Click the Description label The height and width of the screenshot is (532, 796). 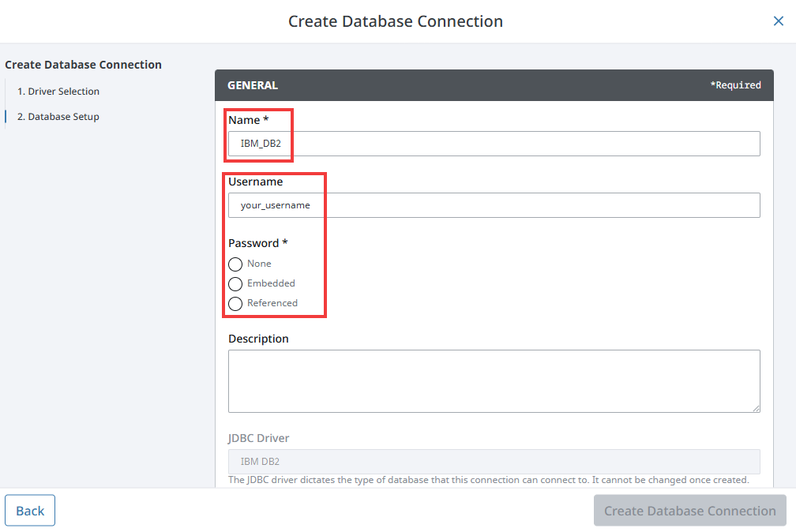coord(258,339)
